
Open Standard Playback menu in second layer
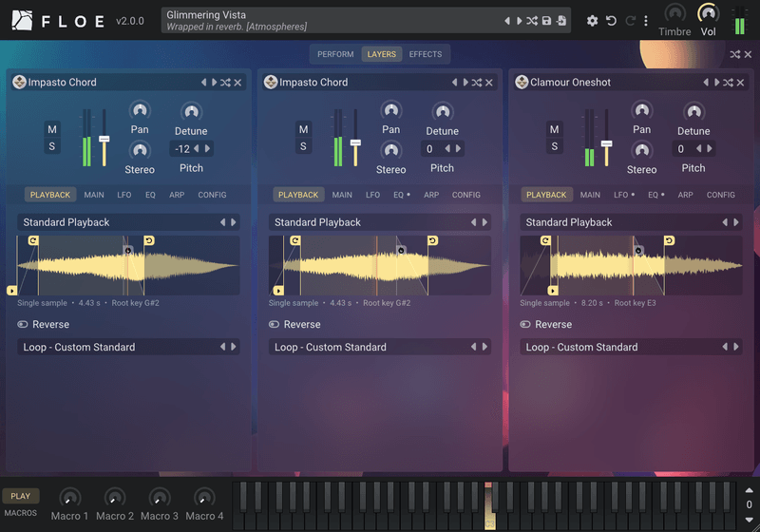pos(379,222)
